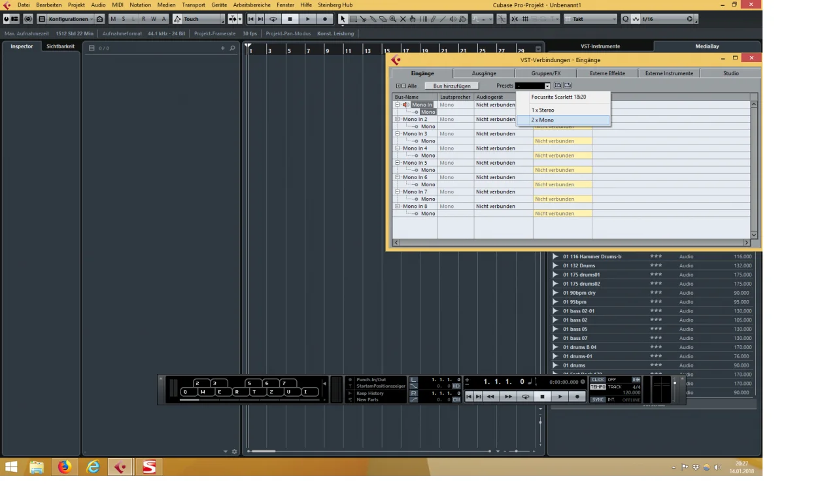Collapse the Mono In 2 bus
The width and height of the screenshot is (837, 504).
tap(397, 120)
